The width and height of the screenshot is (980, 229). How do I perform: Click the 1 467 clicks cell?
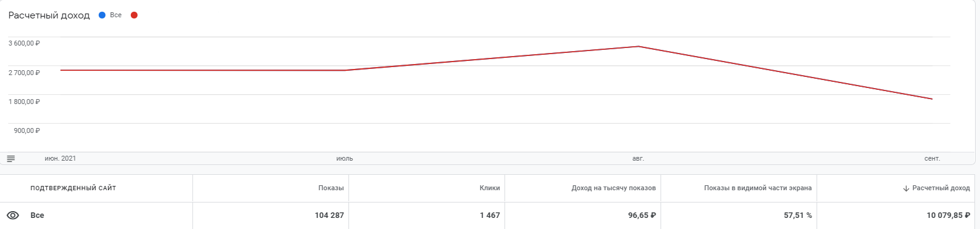[490, 215]
